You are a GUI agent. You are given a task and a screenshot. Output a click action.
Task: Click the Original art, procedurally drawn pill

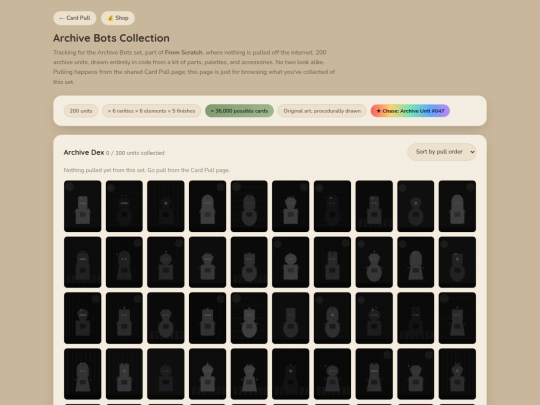tap(322, 111)
